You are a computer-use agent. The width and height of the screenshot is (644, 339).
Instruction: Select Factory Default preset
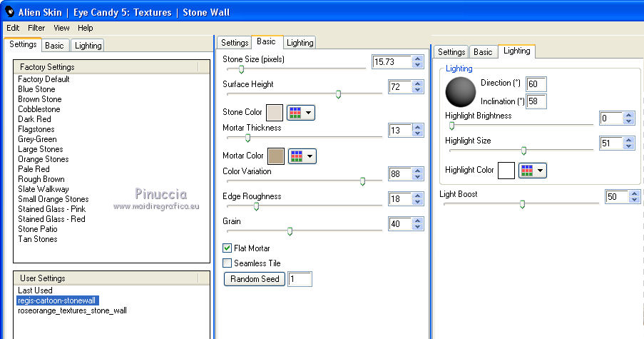point(44,79)
